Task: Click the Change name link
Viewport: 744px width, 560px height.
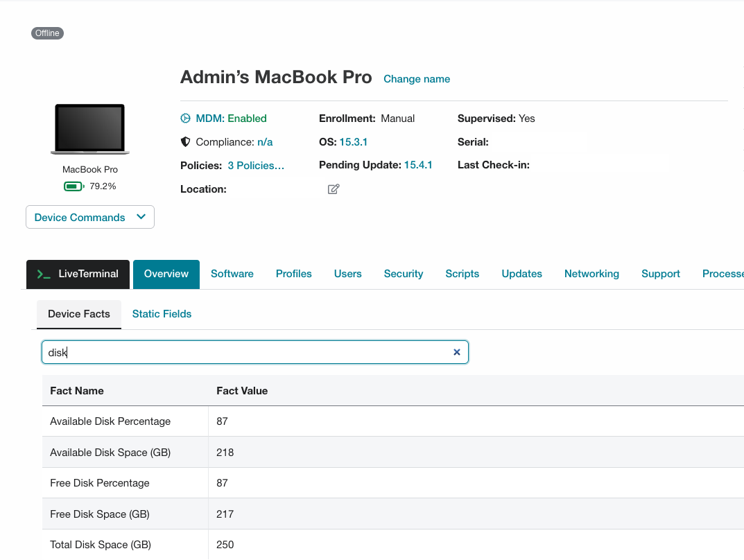Action: click(417, 79)
